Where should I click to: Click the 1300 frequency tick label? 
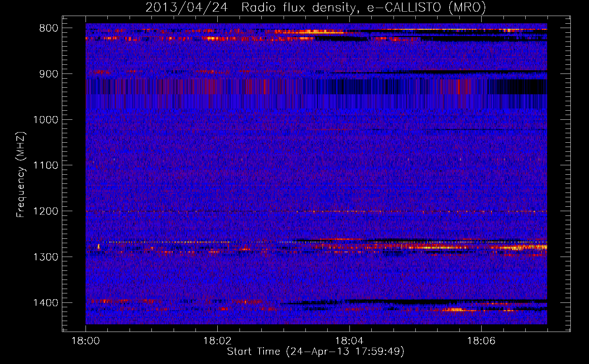(46, 257)
